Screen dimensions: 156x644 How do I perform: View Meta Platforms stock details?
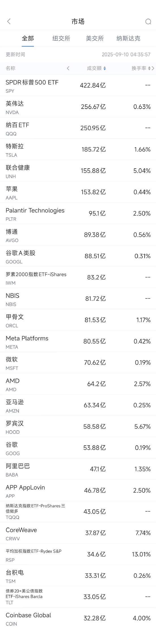pyautogui.click(x=78, y=341)
